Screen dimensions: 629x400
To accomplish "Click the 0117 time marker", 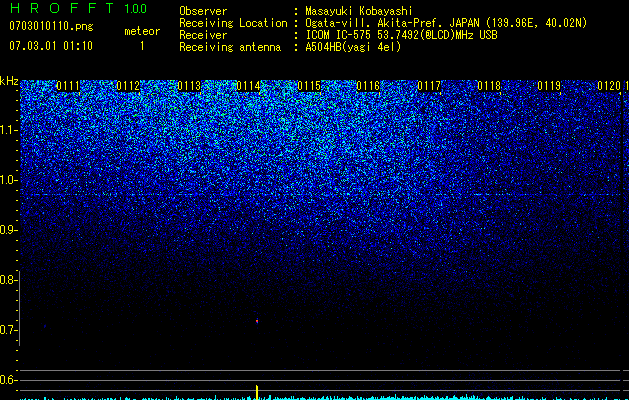I will (429, 86).
